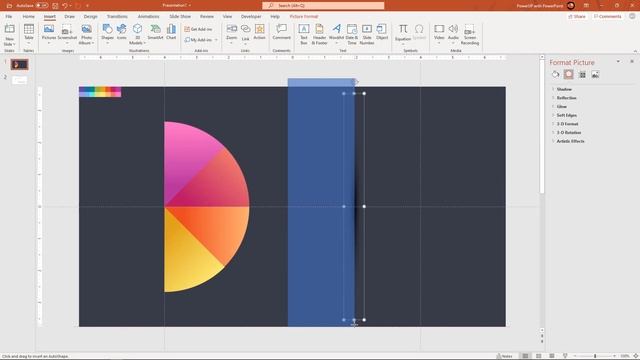Click the Zoom ribbon icon
The height and width of the screenshot is (360, 640).
(x=231, y=29)
